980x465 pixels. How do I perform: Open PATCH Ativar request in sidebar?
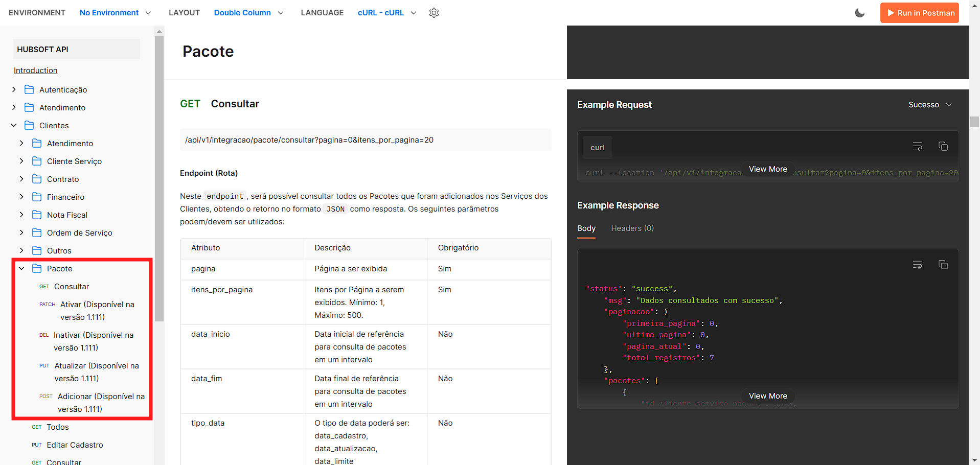[87, 311]
